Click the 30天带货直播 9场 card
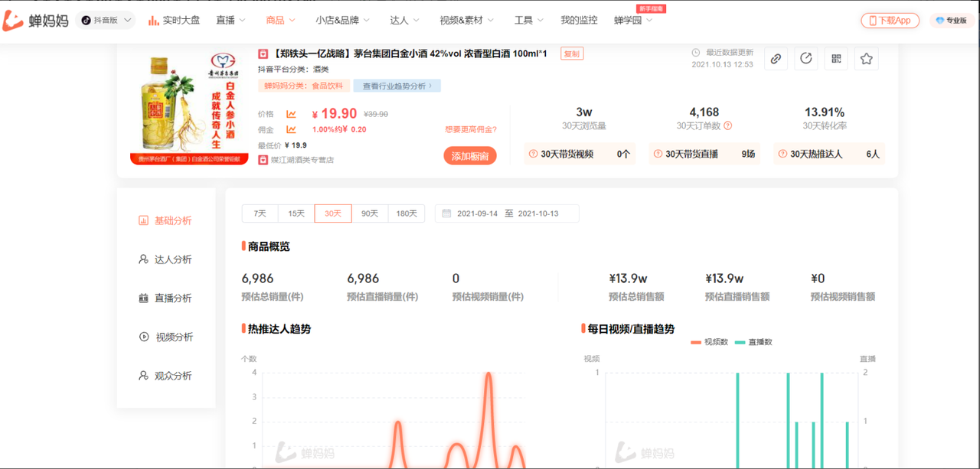 [x=704, y=154]
